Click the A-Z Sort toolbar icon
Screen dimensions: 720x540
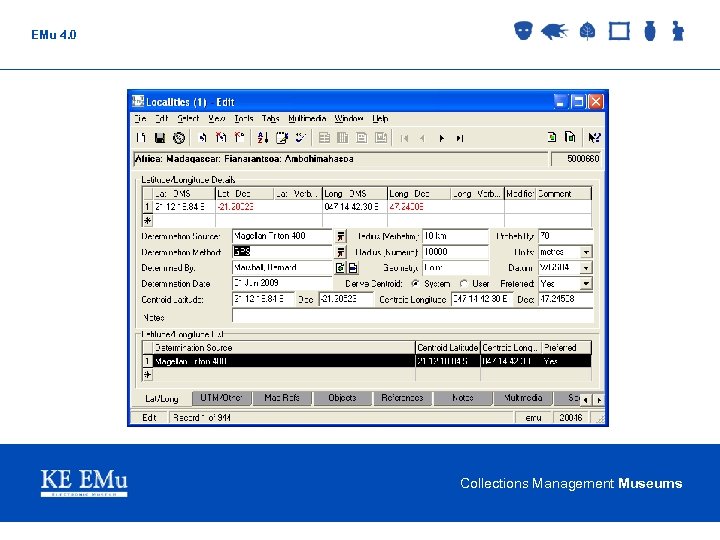263,137
